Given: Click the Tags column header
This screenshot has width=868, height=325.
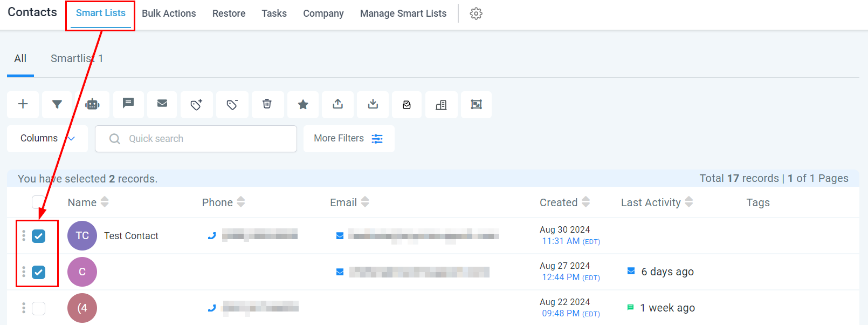Looking at the screenshot, I should pyautogui.click(x=758, y=202).
